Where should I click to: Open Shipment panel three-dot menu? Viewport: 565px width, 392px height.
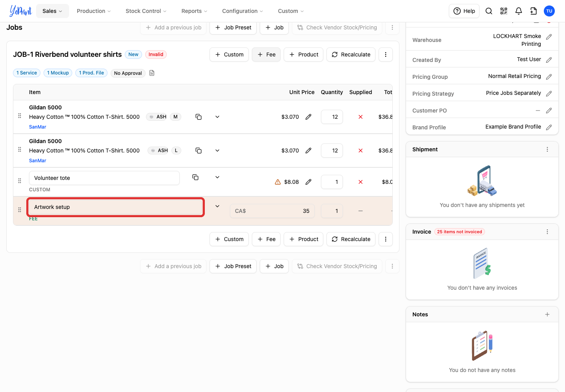point(547,149)
